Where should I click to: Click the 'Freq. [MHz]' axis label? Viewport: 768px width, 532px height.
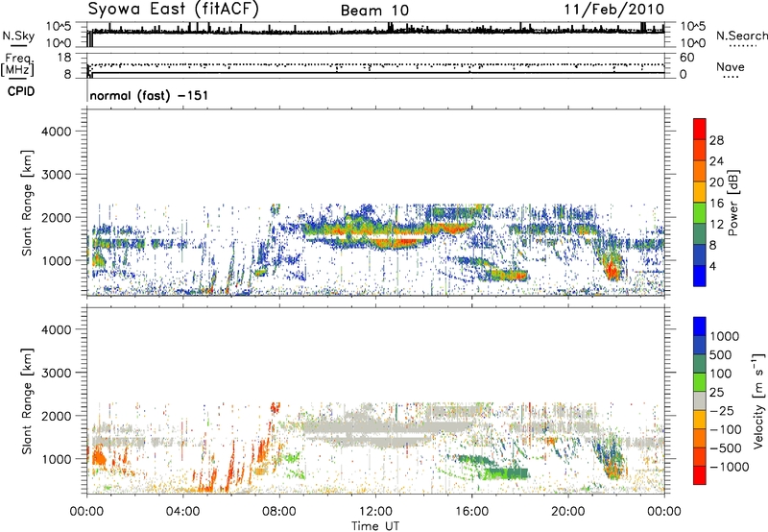point(18,65)
